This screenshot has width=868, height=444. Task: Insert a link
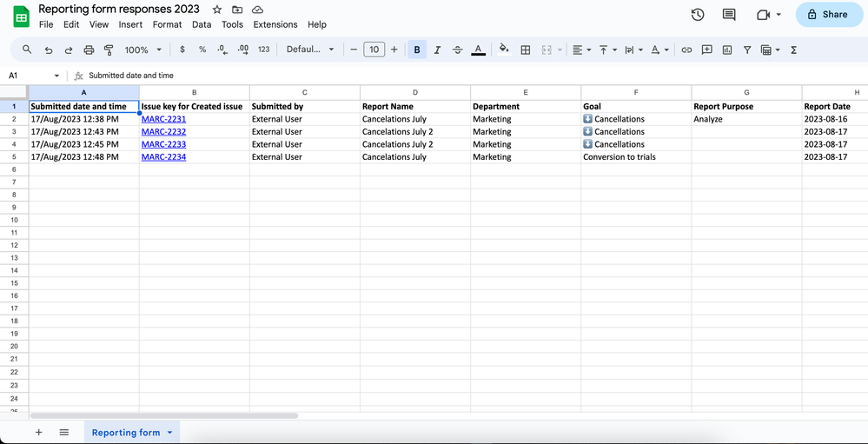(x=686, y=50)
